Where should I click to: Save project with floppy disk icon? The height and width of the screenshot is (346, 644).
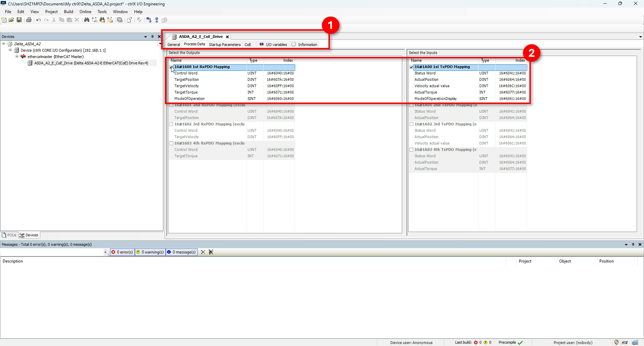(x=19, y=20)
